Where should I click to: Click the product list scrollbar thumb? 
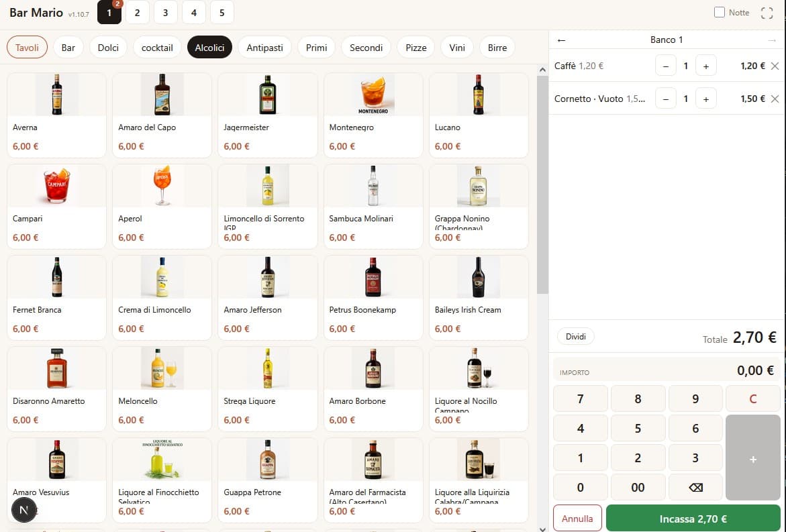(x=542, y=185)
